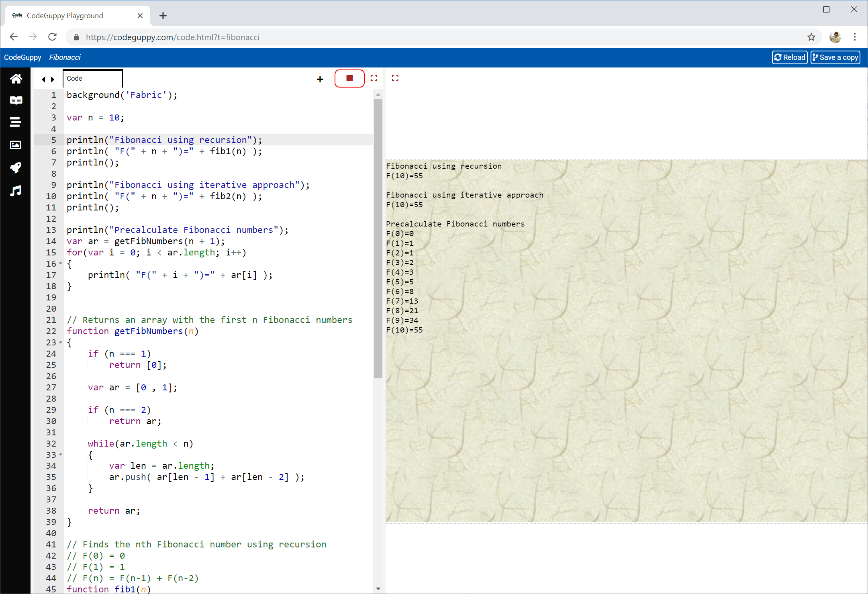Viewport: 868px width, 594px height.
Task: Add a new code page with the plus icon
Action: (x=320, y=79)
